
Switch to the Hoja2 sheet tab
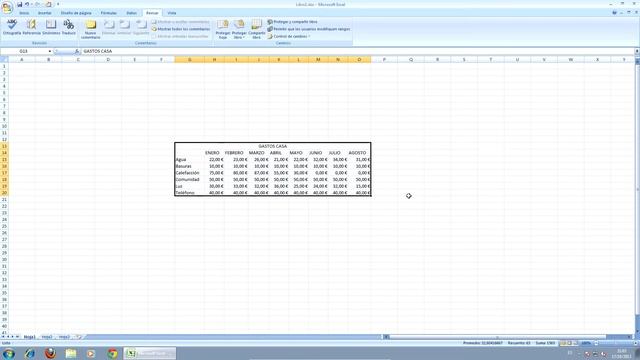coord(47,337)
